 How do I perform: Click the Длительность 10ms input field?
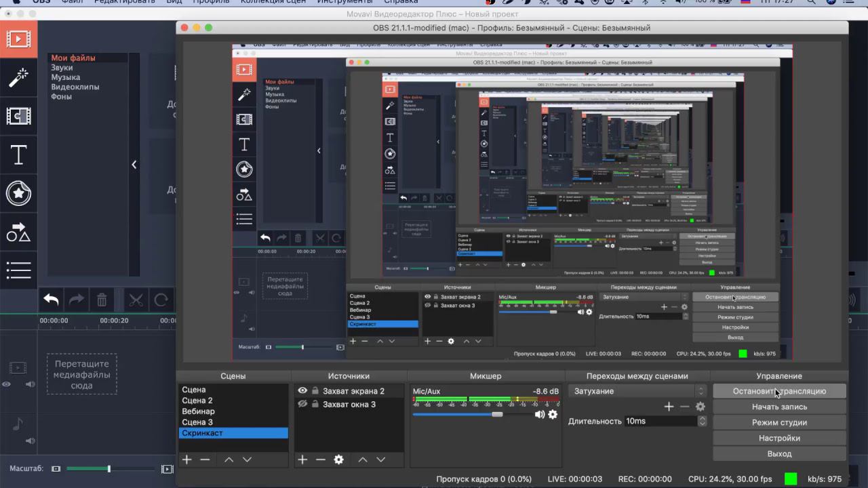click(x=660, y=421)
